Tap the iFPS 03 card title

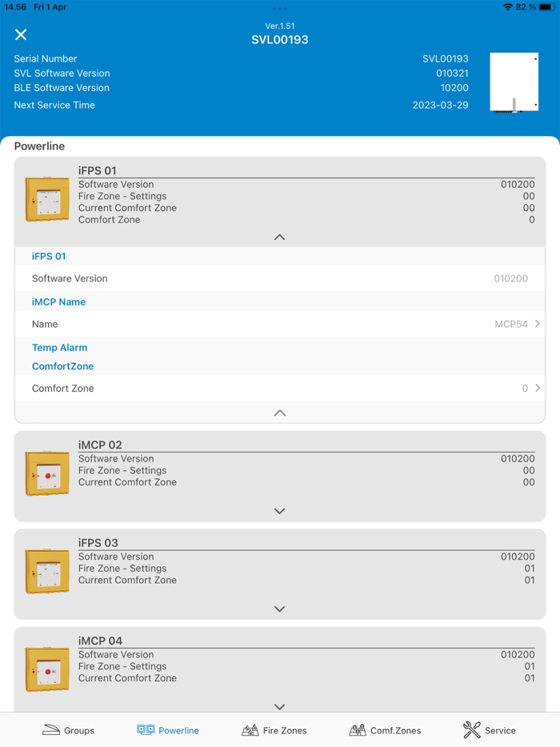click(98, 542)
